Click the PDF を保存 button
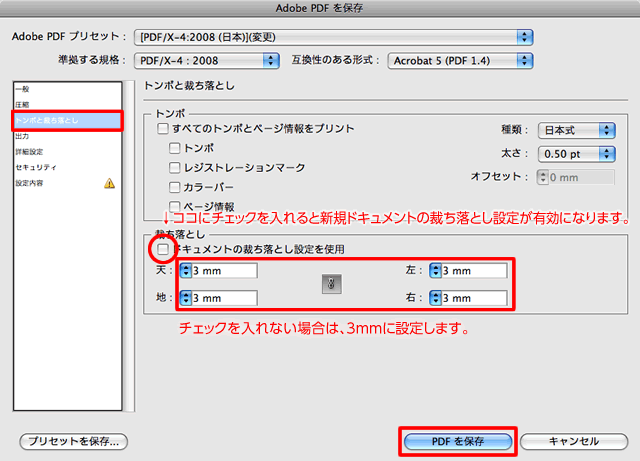640x461 pixels. click(458, 441)
